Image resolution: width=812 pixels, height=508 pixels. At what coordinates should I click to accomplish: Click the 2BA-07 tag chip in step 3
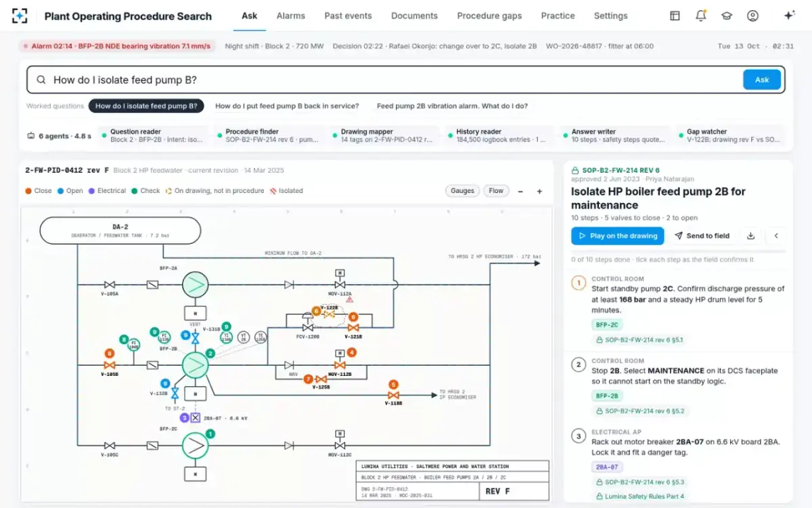click(x=606, y=467)
